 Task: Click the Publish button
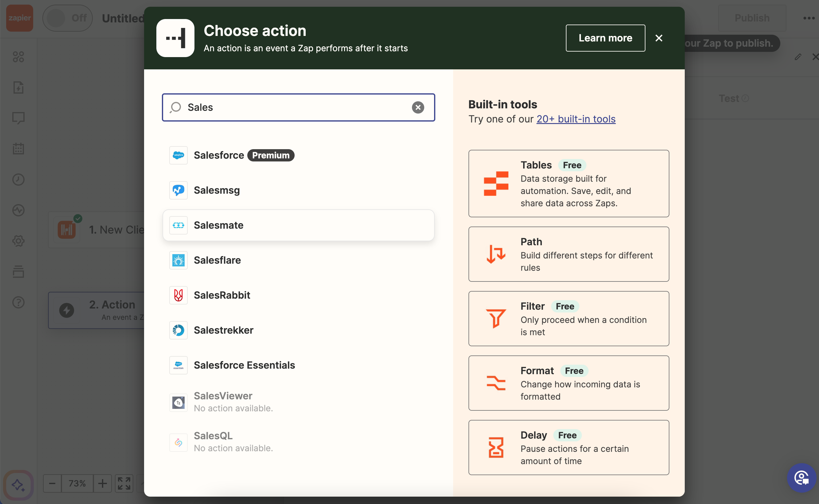point(752,18)
